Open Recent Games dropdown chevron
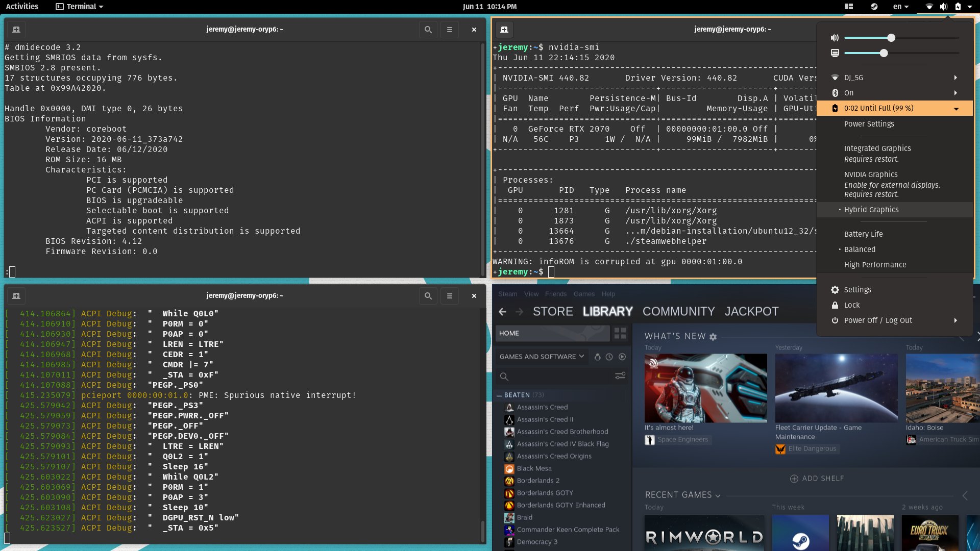980x551 pixels. 718,496
